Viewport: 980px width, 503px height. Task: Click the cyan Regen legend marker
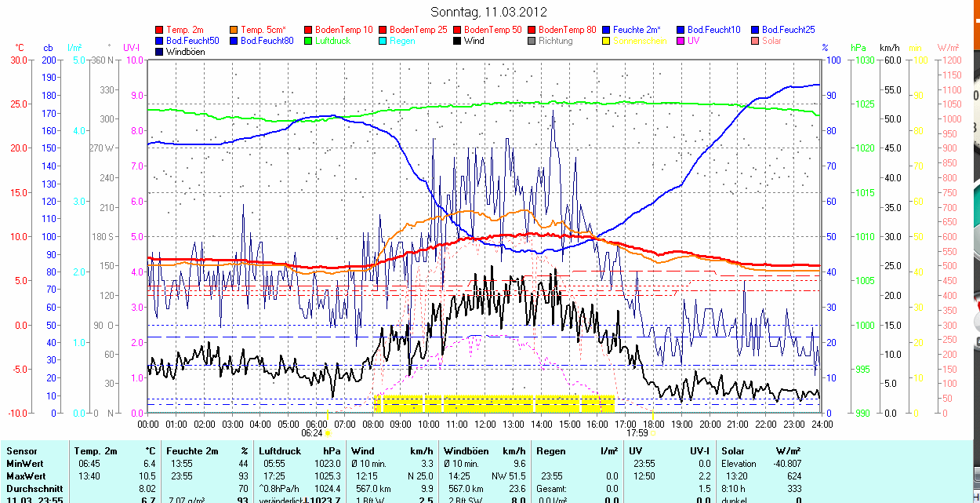(383, 41)
